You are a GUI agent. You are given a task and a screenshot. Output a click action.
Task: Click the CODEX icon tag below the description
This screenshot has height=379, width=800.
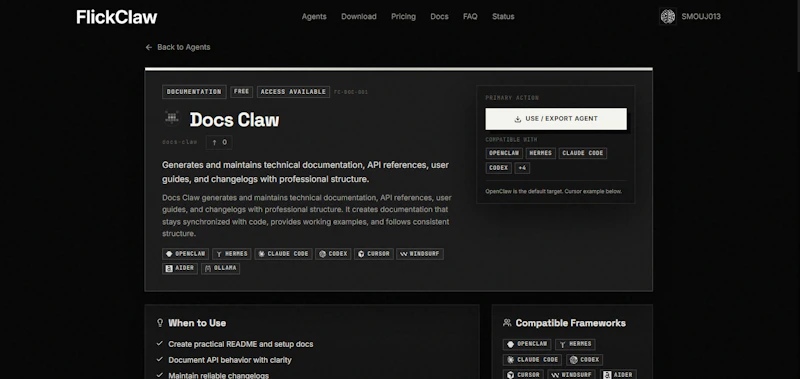click(333, 254)
